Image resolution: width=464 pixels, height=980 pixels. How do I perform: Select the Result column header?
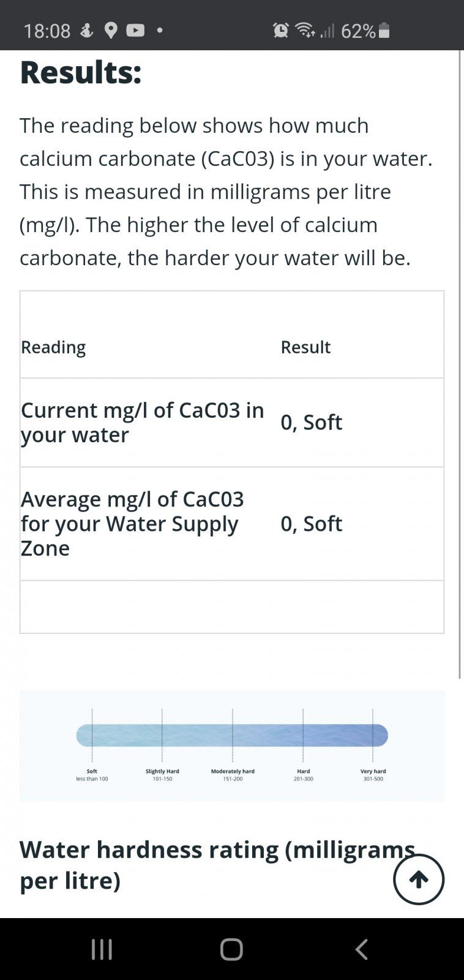305,347
